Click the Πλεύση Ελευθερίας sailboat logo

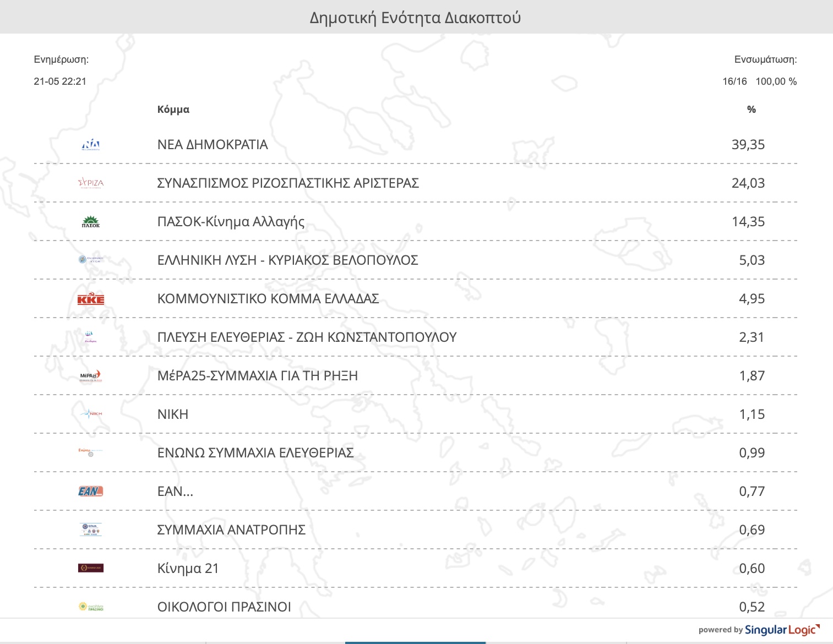point(91,337)
